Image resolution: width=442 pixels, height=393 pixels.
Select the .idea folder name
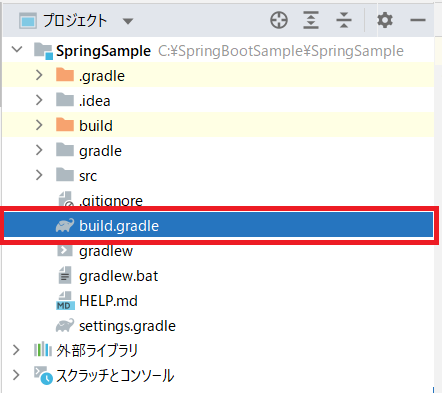point(95,101)
